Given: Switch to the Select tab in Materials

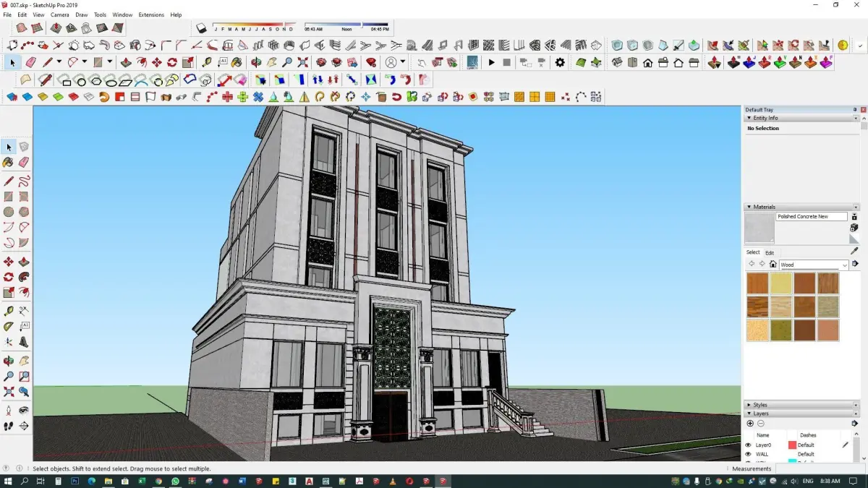Looking at the screenshot, I should point(753,252).
